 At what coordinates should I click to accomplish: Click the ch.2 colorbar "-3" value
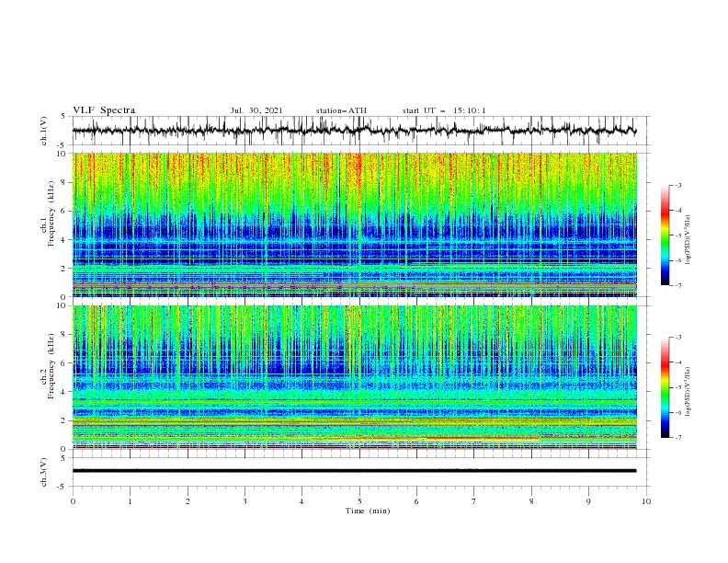678,338
